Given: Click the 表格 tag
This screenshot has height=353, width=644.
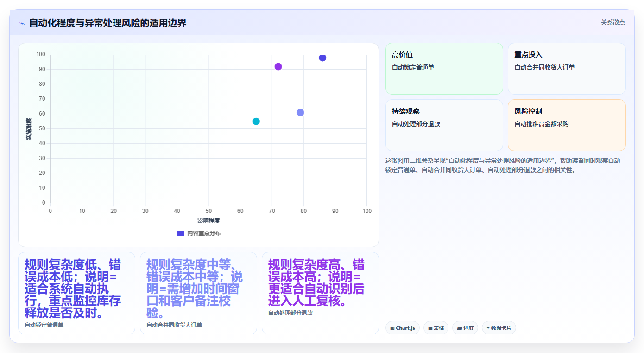Looking at the screenshot, I should [x=436, y=328].
